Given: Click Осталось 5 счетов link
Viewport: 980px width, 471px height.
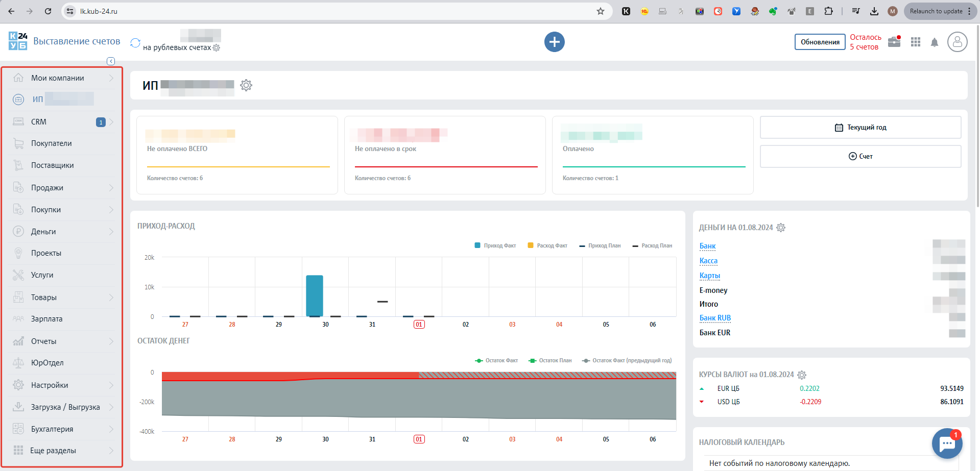Looking at the screenshot, I should click(x=866, y=42).
